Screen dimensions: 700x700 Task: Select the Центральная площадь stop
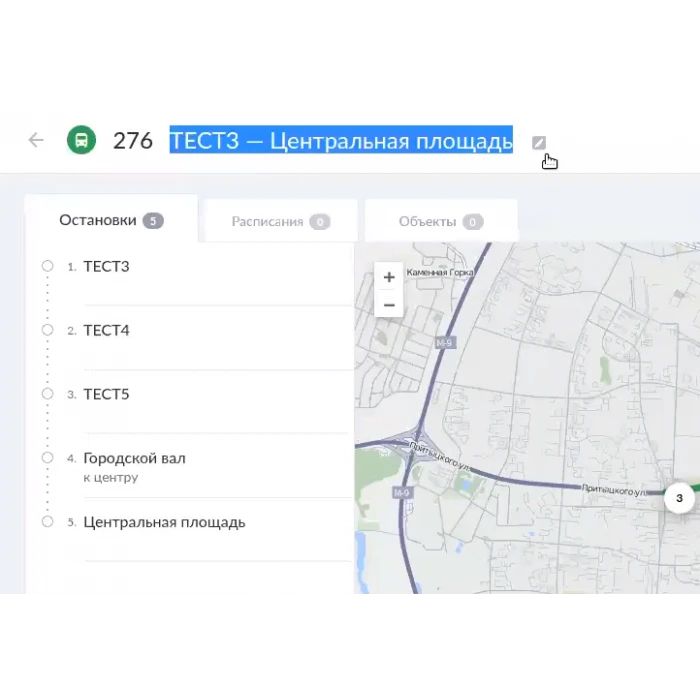[164, 522]
